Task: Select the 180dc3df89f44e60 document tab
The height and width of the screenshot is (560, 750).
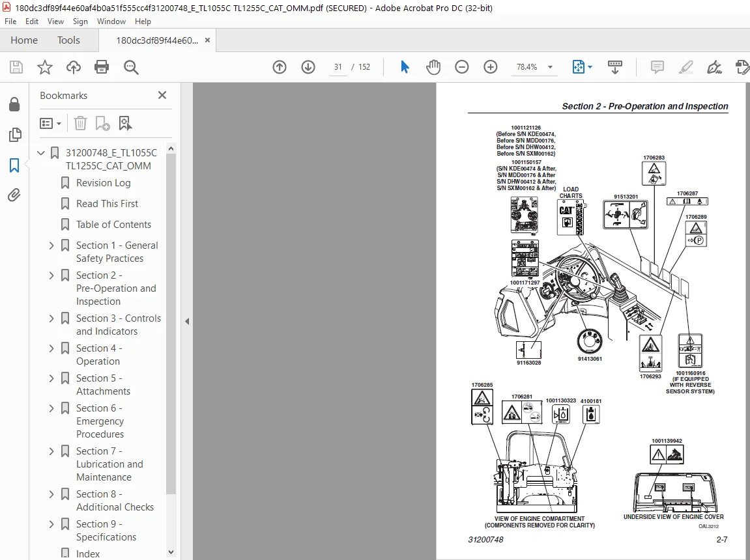Action: pos(157,40)
